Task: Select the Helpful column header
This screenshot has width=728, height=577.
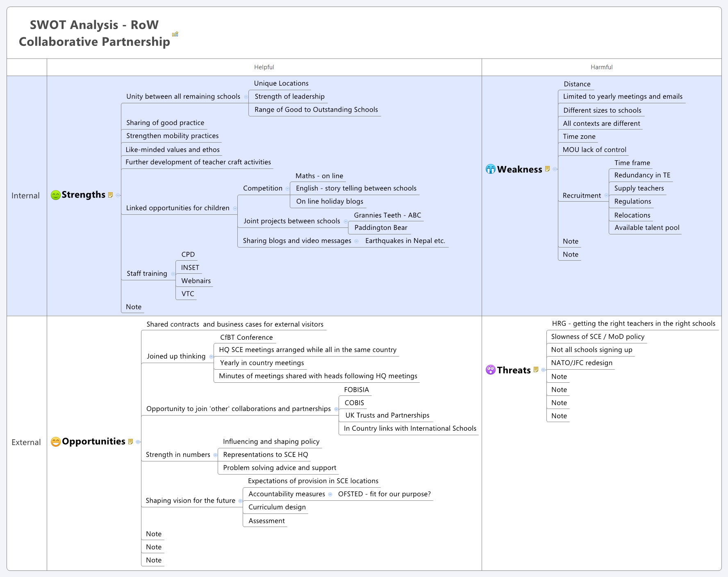Action: coord(264,67)
